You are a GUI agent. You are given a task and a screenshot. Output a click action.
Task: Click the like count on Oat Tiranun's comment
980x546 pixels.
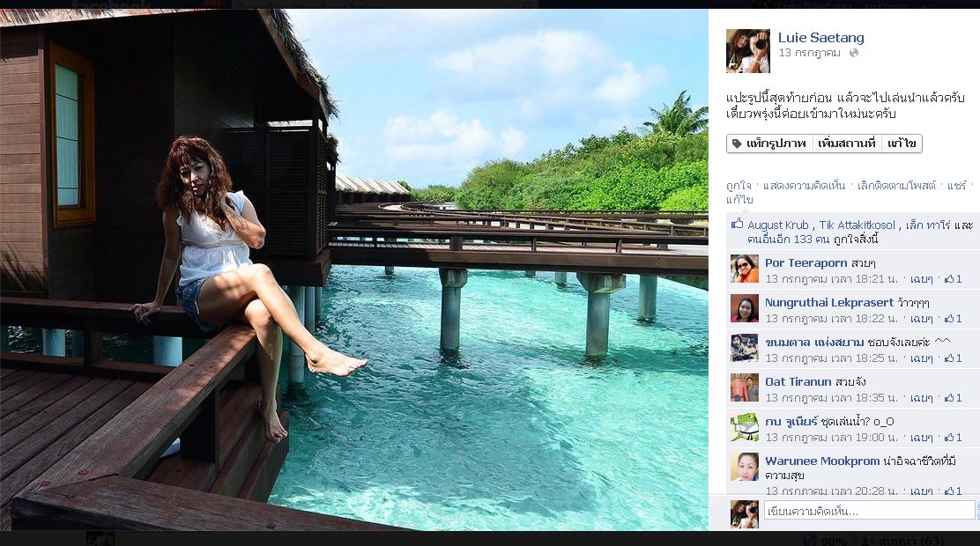coord(954,398)
